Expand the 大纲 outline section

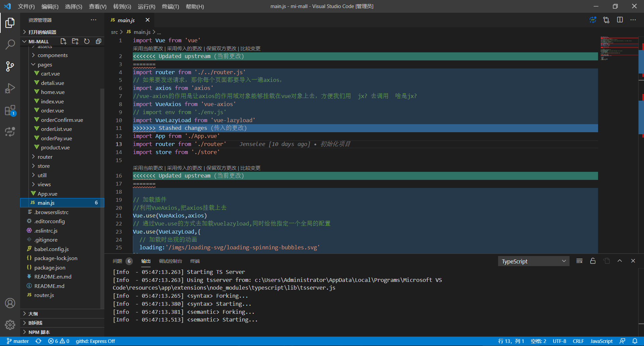[62, 313]
